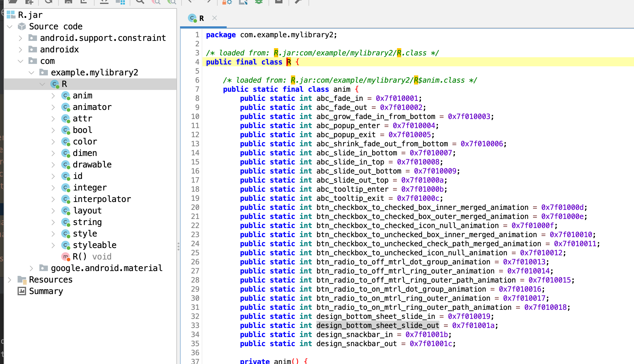Click the R.jar project root icon
Viewport: 634px width, 364px height.
[11, 15]
